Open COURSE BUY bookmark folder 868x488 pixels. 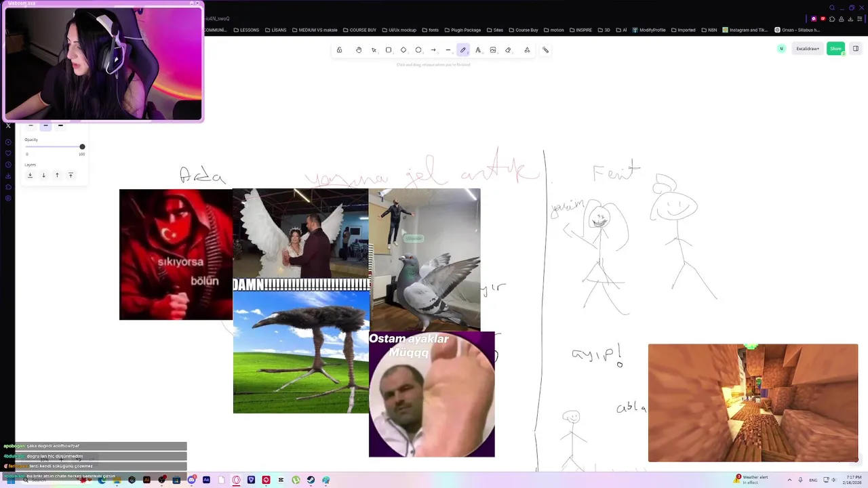(x=359, y=30)
